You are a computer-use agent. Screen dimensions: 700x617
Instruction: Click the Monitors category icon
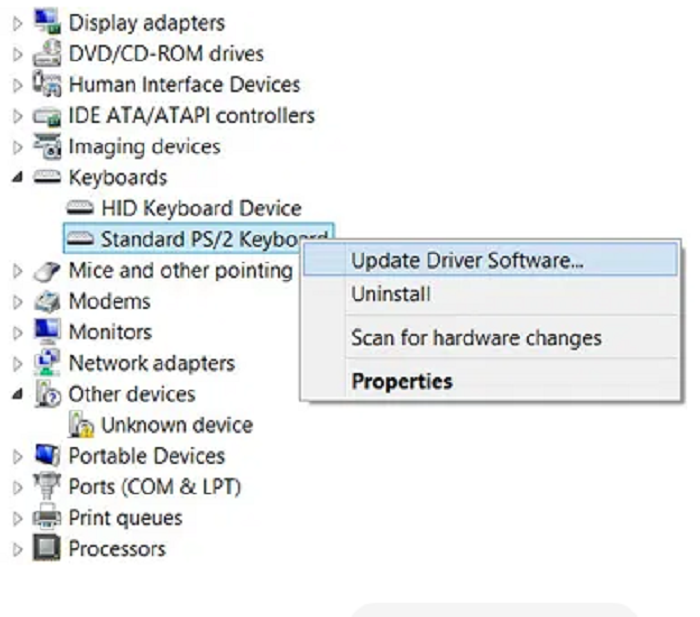47,332
